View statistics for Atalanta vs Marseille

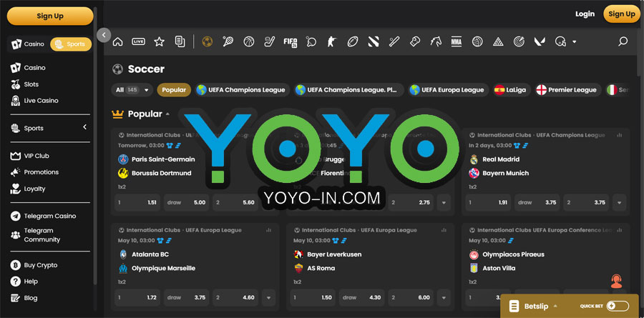coord(268,230)
